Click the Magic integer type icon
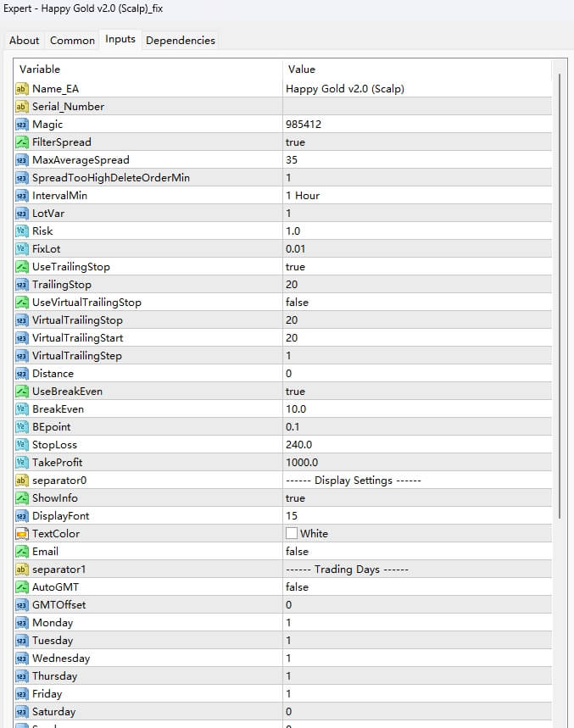574x728 pixels. pos(22,125)
